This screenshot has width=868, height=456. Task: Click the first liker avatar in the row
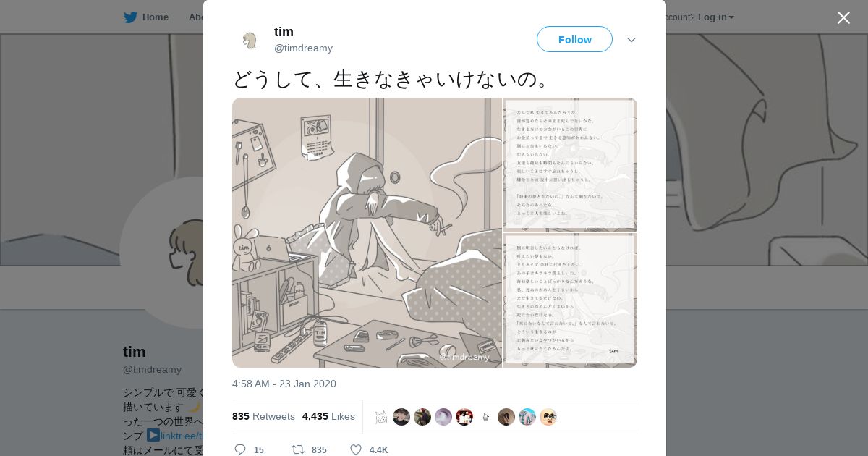(x=380, y=417)
